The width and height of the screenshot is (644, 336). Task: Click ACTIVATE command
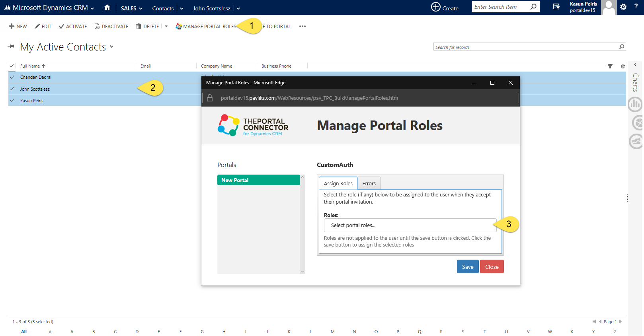point(73,27)
